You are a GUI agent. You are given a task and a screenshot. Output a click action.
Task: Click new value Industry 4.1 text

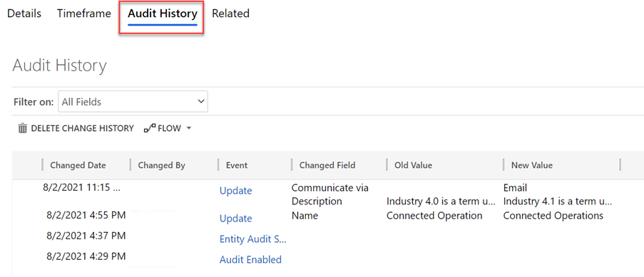558,202
